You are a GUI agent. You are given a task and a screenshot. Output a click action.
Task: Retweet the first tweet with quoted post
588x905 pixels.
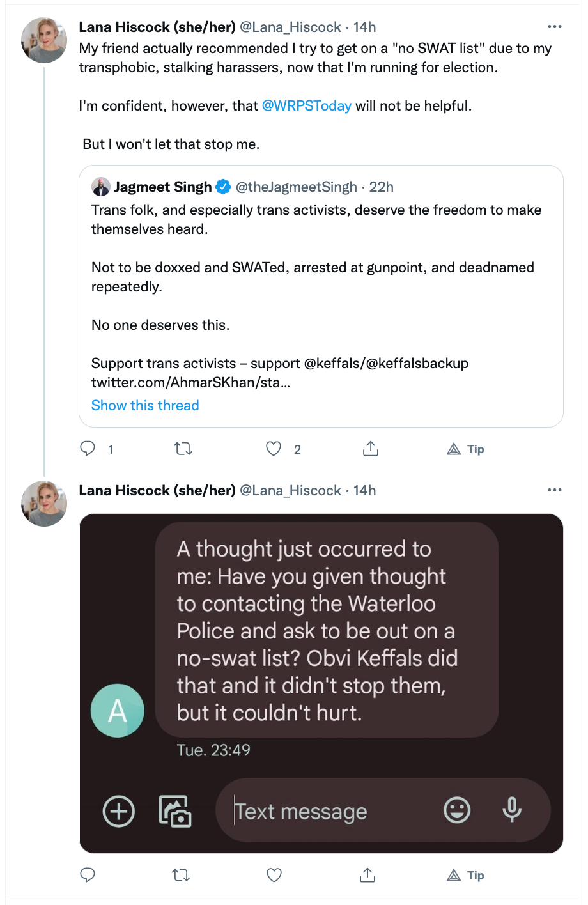click(x=183, y=449)
